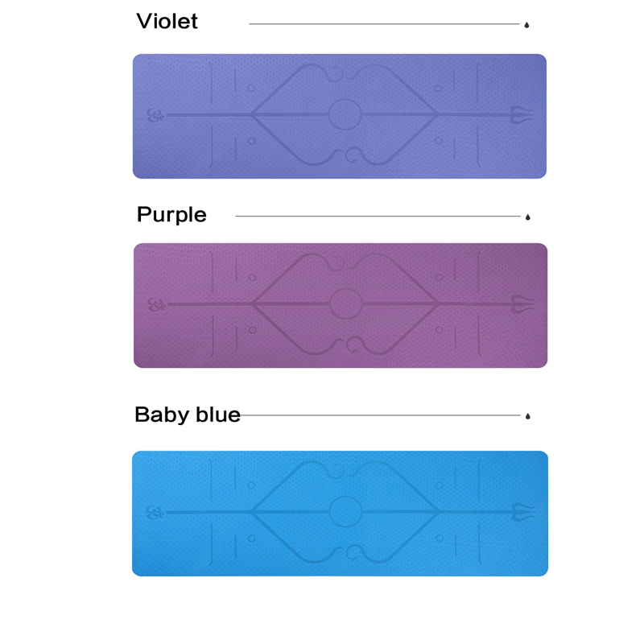Pick the baby blue mat color swatch
Viewport: 644px width, 644px height.
340,514
